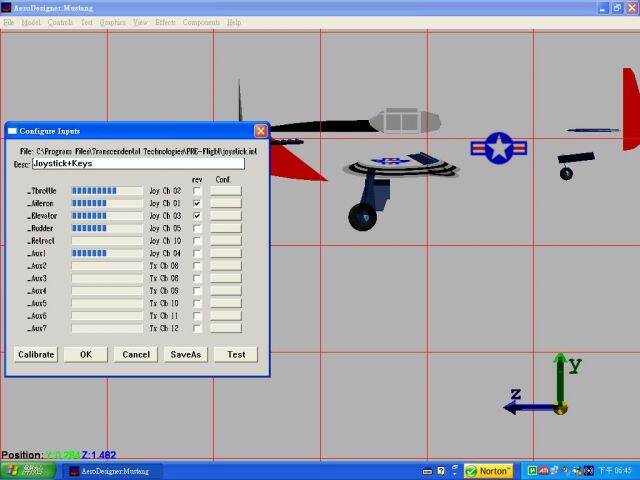Screen dimensions: 640x480
Task: Select Elevator channel label Joy Ch 03
Action: coord(165,216)
